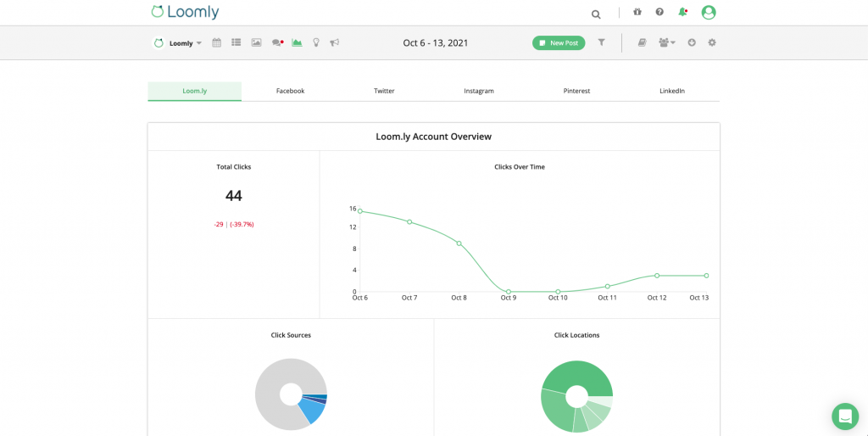Screen dimensions: 868x436
Task: Select the Loom.ly tab
Action: [195, 92]
